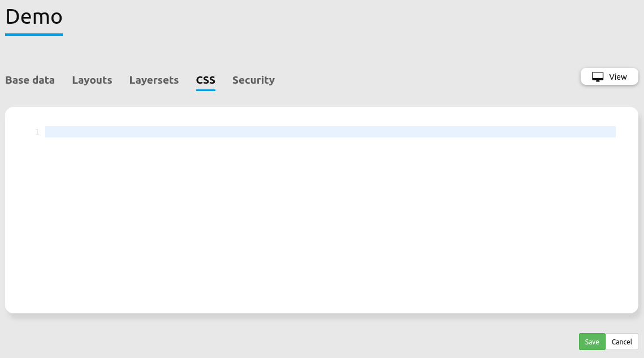Switch to the Layouts tab
Screen dimensions: 644x358
[x=92, y=80]
